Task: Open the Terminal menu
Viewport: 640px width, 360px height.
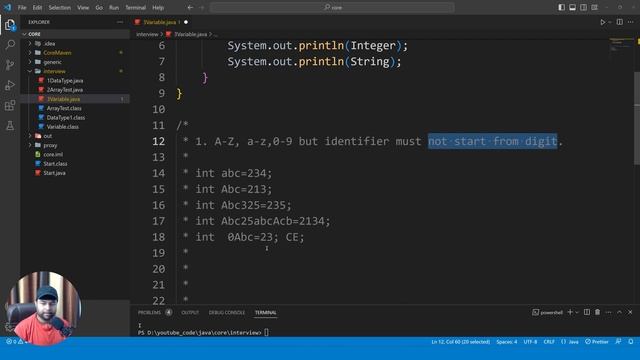Action: [x=136, y=7]
